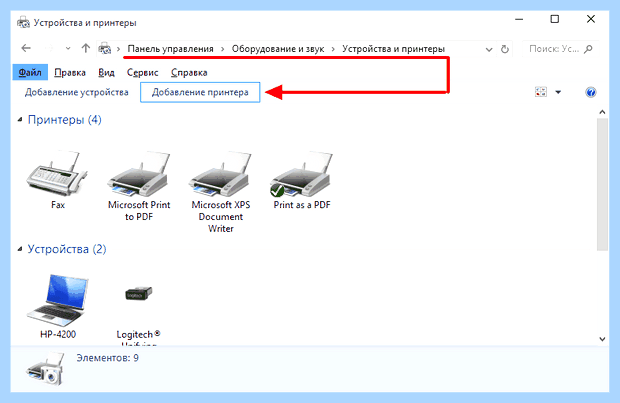The image size is (620, 403).
Task: Open the Справка menu
Action: tap(189, 72)
